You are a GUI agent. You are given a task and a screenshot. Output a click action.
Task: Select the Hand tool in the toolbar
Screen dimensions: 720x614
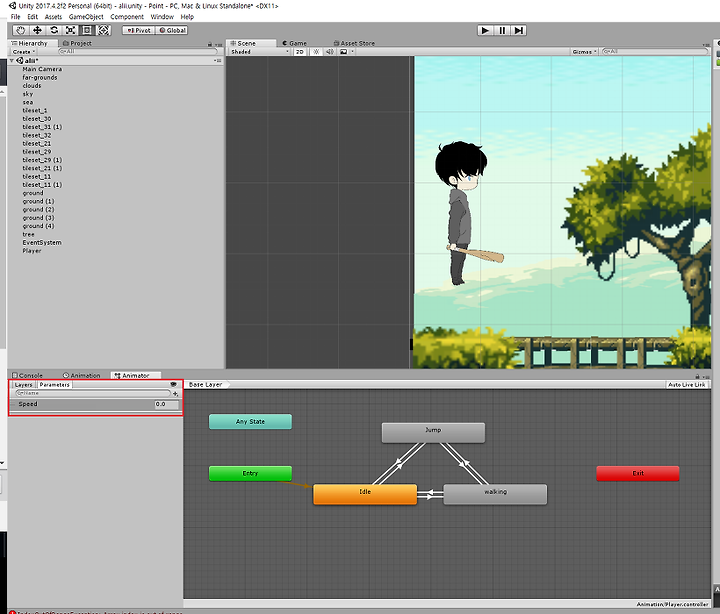pos(21,30)
